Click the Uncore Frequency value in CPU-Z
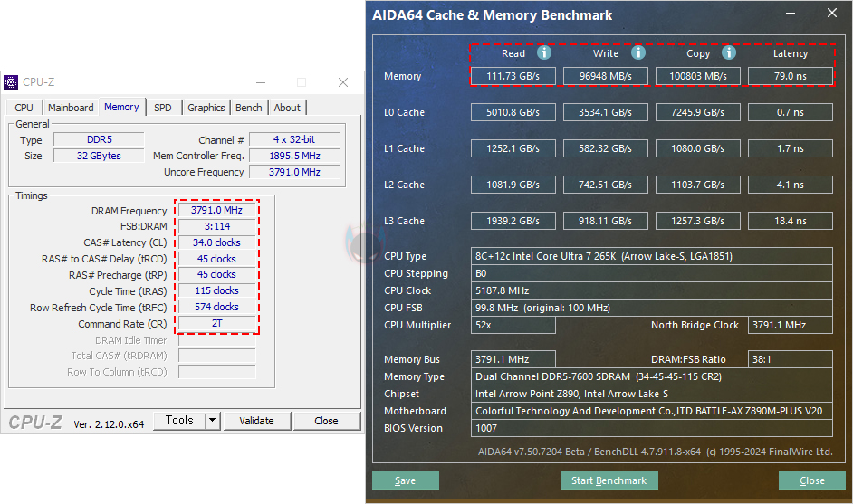853x504 pixels. (294, 172)
